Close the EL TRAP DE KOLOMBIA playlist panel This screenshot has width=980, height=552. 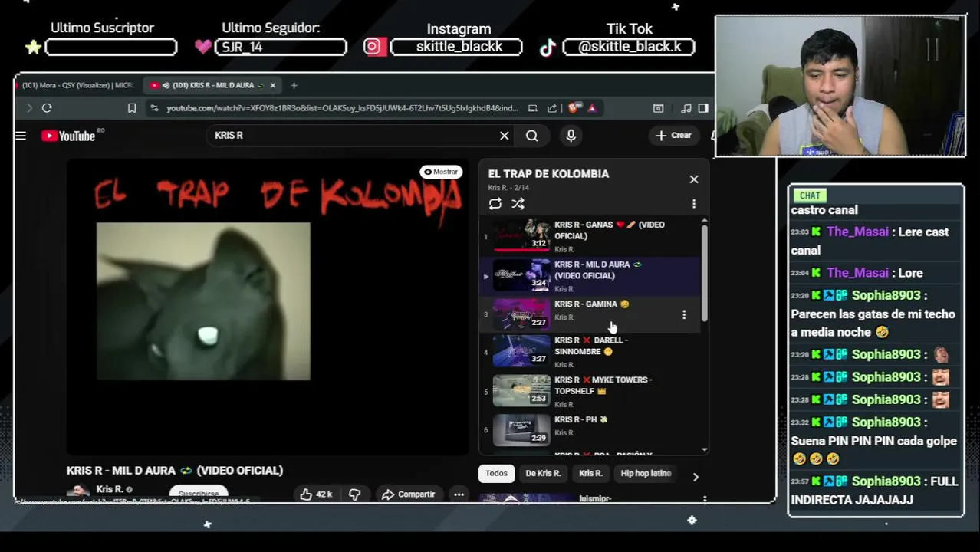point(693,179)
